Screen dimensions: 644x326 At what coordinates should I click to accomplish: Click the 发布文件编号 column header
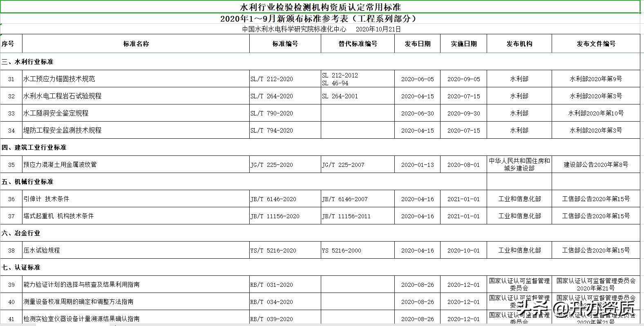pos(595,44)
